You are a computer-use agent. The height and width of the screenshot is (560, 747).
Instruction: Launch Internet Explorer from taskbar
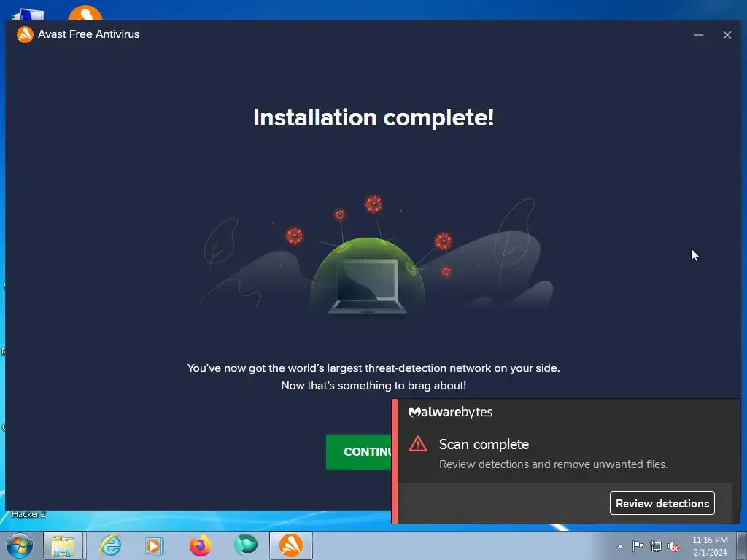(111, 545)
